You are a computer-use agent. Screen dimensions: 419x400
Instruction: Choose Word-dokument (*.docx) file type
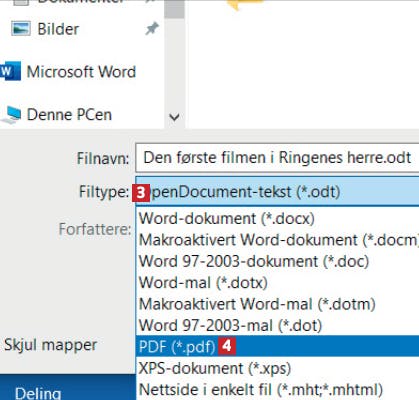click(277, 219)
